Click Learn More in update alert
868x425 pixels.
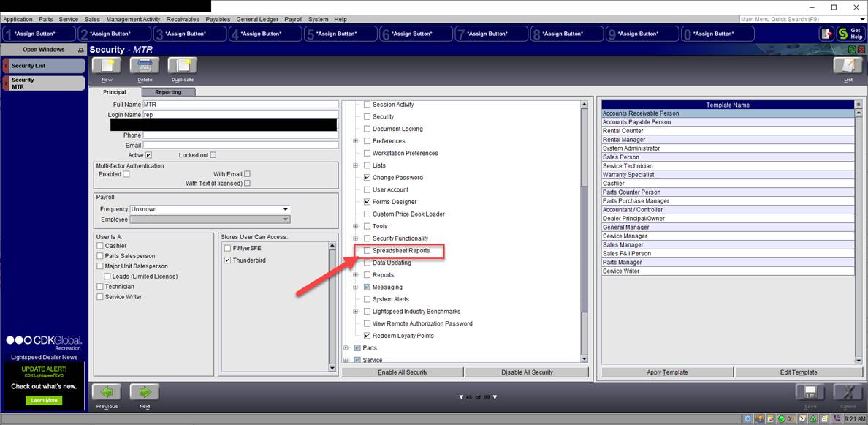click(x=44, y=400)
